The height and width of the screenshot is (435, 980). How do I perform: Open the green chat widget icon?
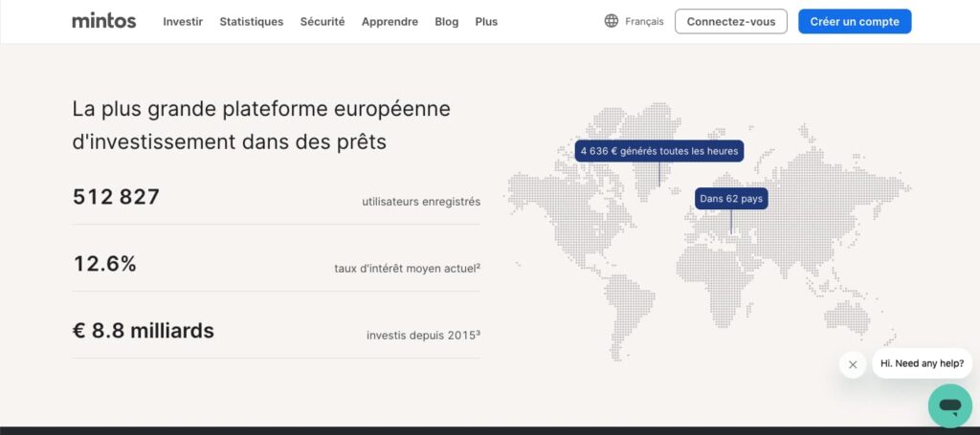[950, 405]
